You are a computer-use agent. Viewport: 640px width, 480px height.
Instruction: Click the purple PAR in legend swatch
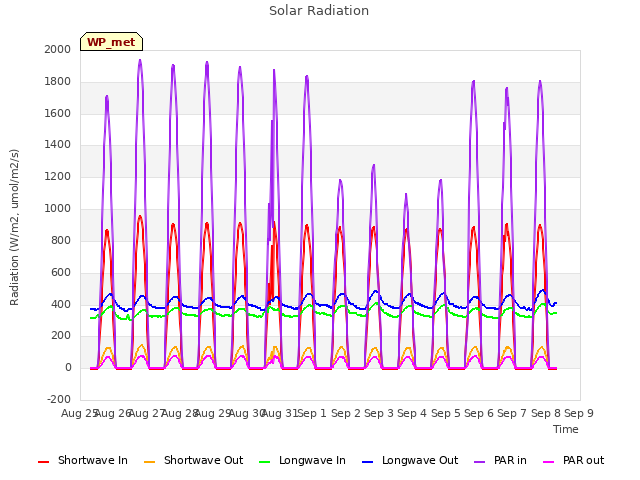pos(480,462)
